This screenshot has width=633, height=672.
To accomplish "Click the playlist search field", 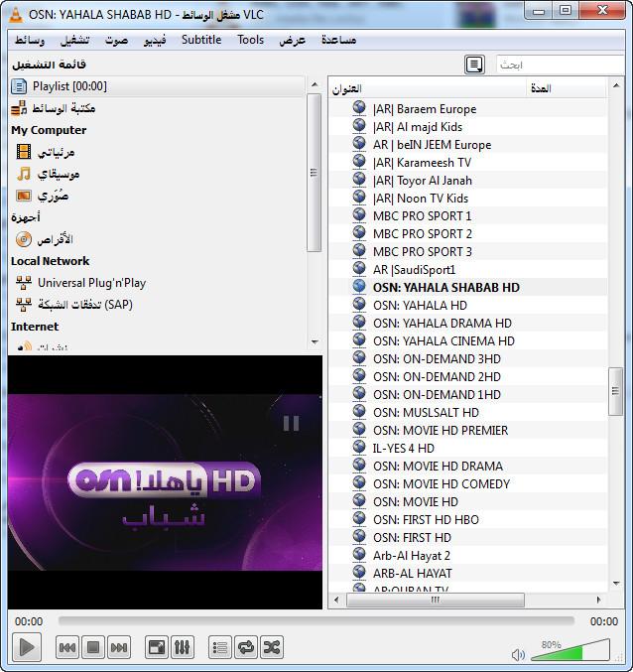I will pos(560,65).
